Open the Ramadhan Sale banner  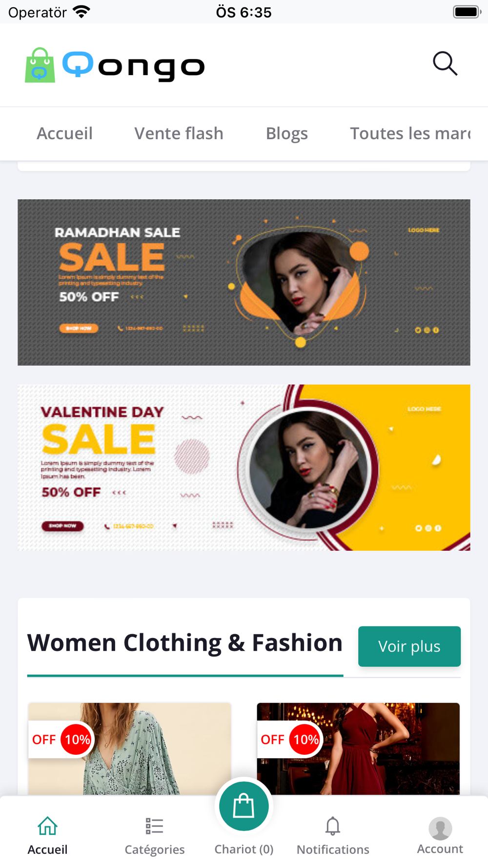(x=244, y=282)
